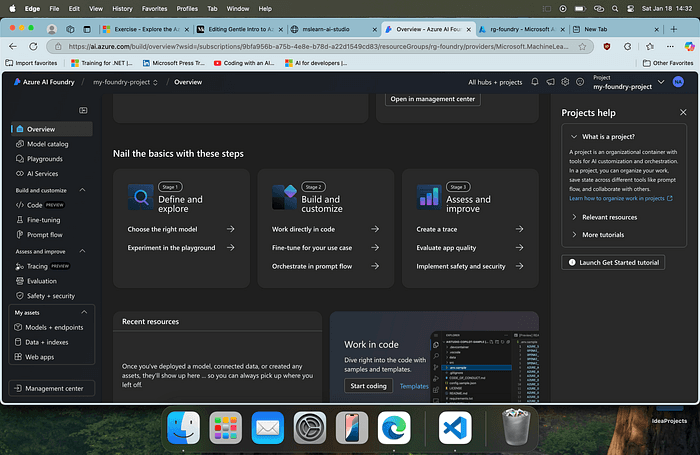This screenshot has height=455, width=700.
Task: Switch to the rg-foundry browser tab
Action: tap(521, 29)
